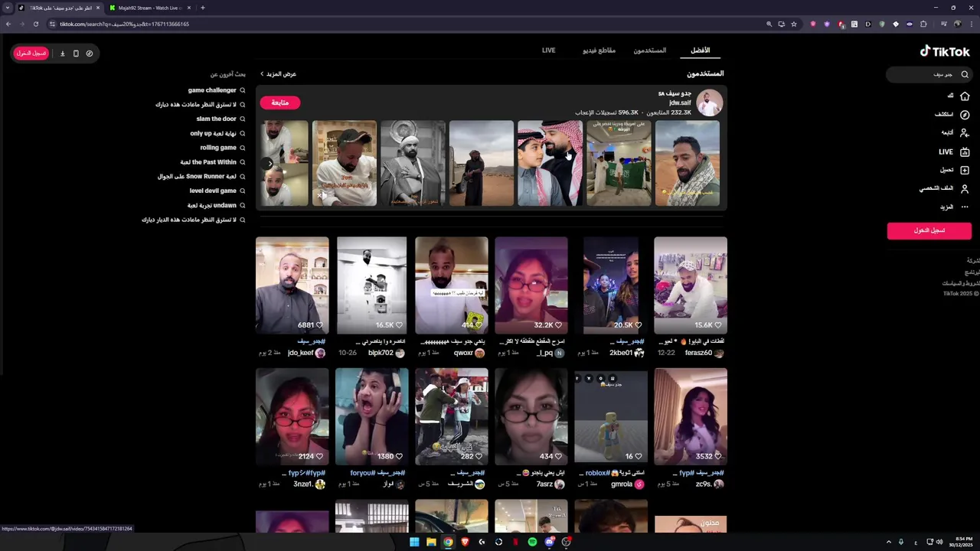Open uploader bipk702 profile link

tap(387, 353)
